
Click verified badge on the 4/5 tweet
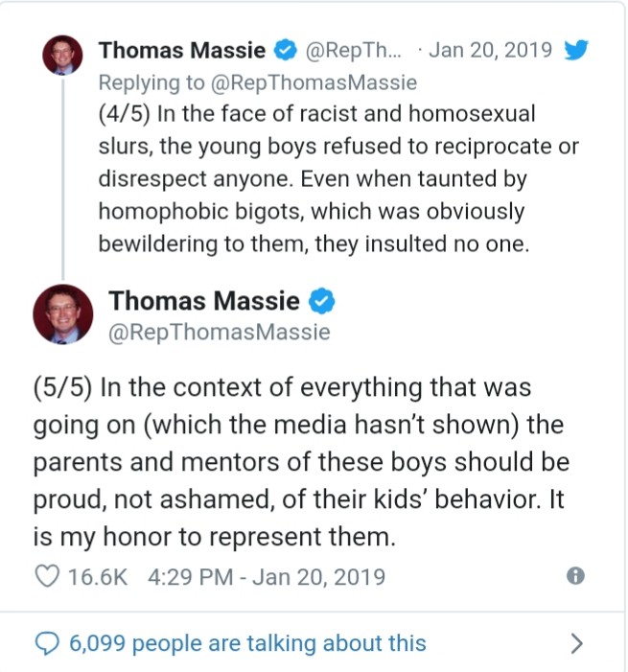(x=284, y=50)
